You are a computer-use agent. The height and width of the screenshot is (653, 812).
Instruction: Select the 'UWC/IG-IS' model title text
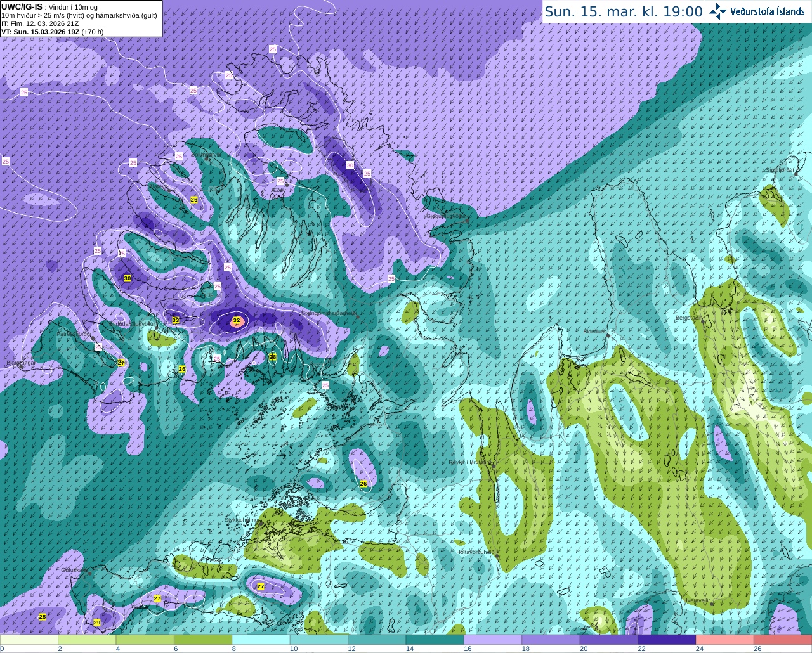[x=22, y=7]
